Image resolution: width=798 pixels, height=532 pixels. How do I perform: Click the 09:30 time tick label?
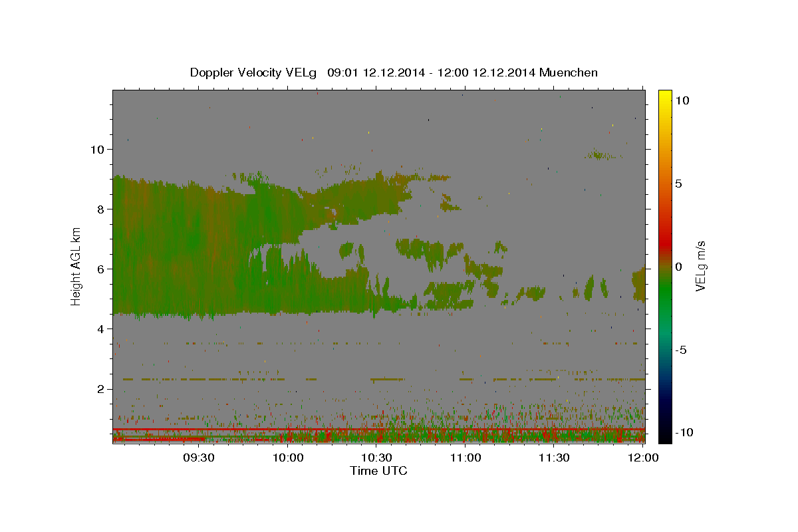click(199, 458)
